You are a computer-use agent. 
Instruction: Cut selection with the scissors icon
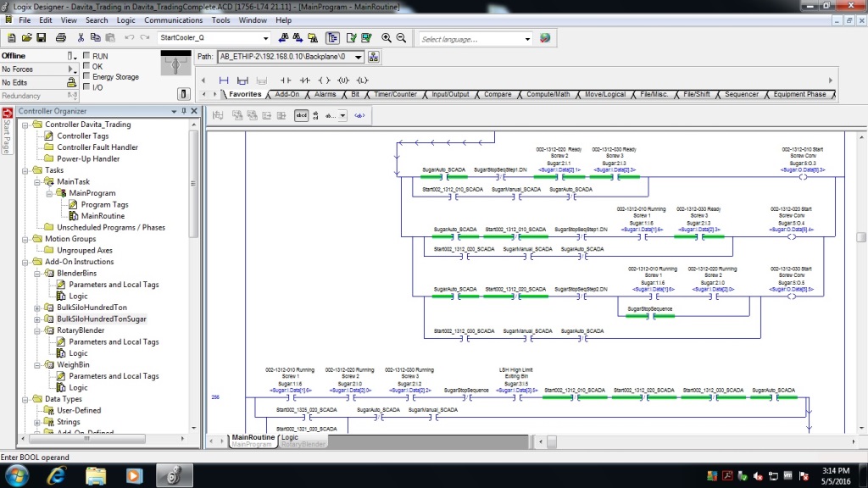point(81,37)
